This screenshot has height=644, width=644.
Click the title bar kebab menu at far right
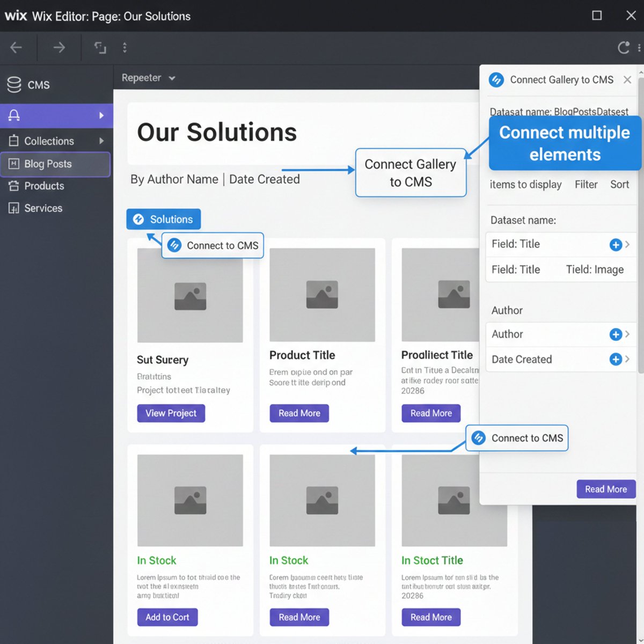(639, 48)
